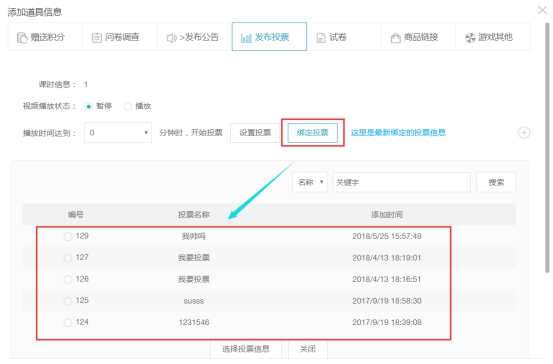The image size is (553, 364).
Task: Click the 编号 column header
Action: [75, 214]
